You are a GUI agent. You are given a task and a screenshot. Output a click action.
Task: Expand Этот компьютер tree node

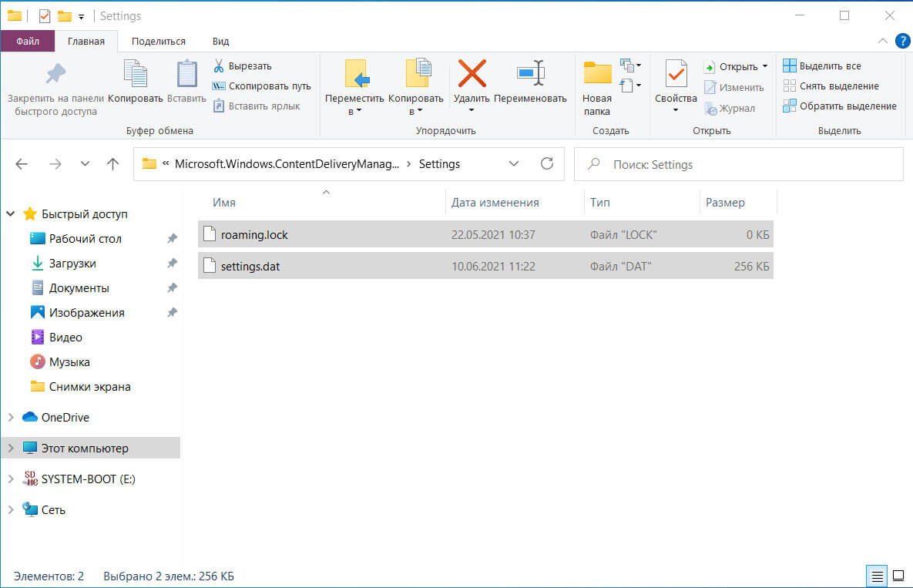tap(11, 448)
